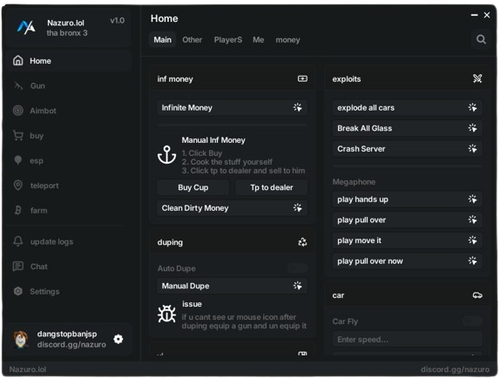Open the search icon in header

pyautogui.click(x=481, y=39)
